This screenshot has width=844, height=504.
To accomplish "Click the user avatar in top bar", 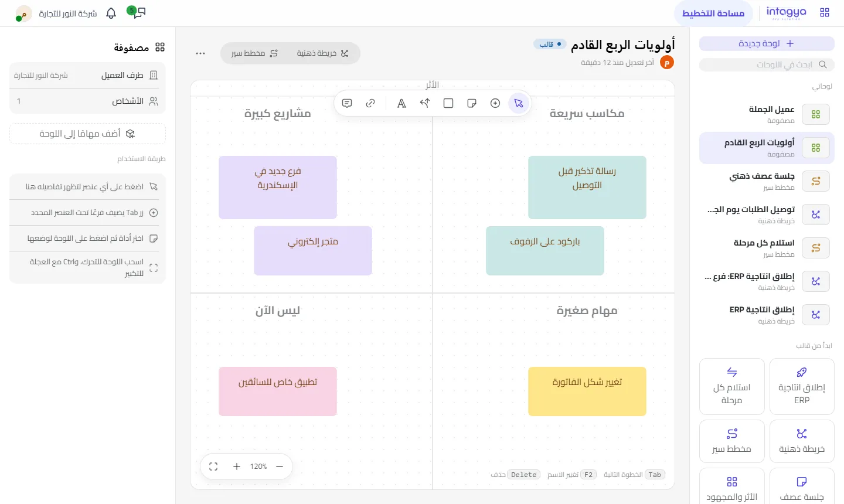I will point(23,13).
